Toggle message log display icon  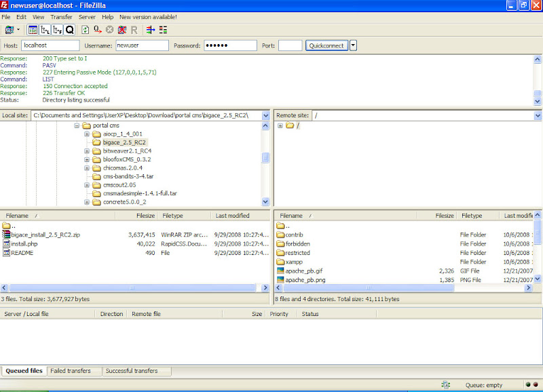(33, 30)
